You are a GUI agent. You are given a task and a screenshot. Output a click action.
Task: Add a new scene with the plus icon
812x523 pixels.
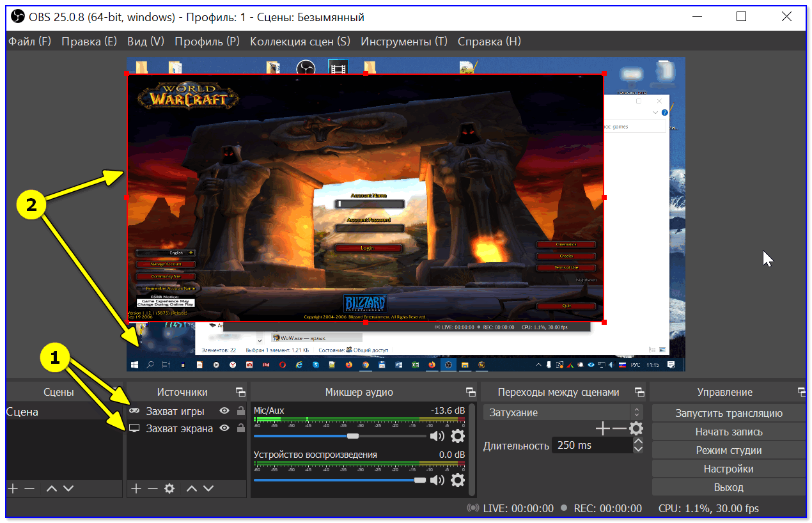click(x=13, y=488)
